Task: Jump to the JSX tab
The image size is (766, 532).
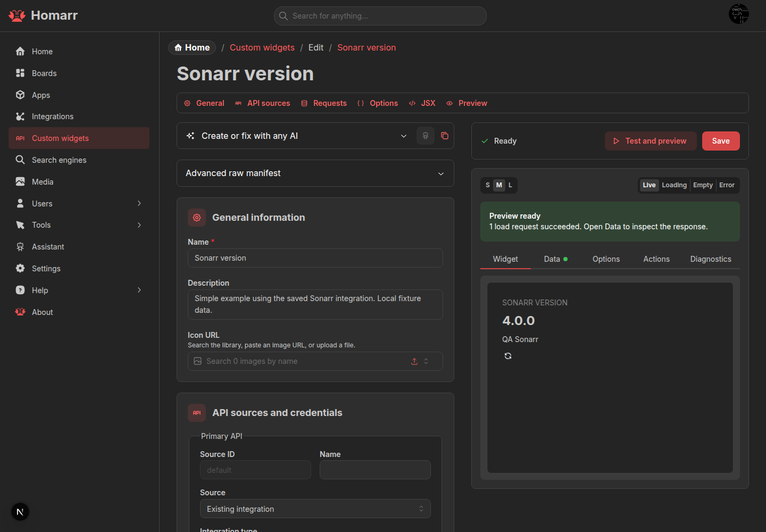Action: coord(422,103)
